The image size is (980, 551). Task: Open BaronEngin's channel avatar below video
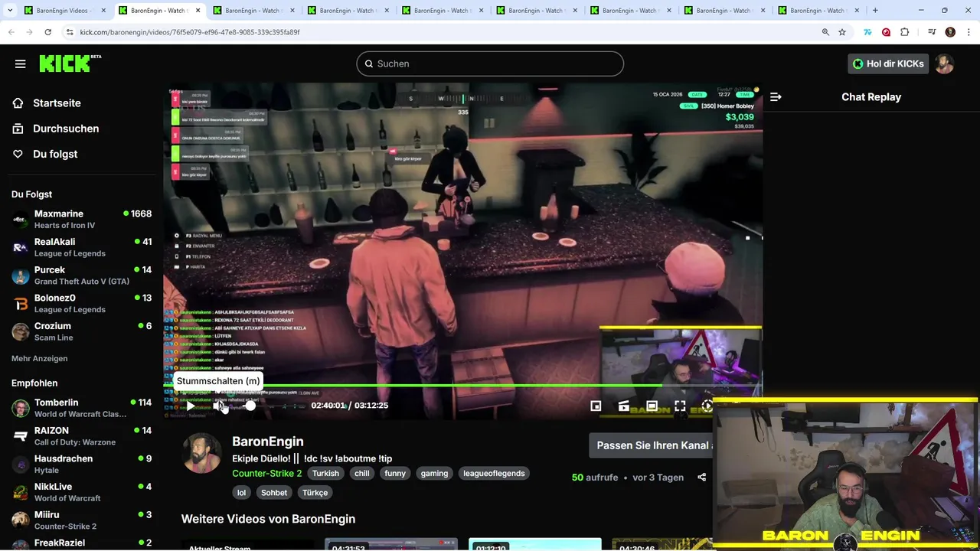[202, 453]
